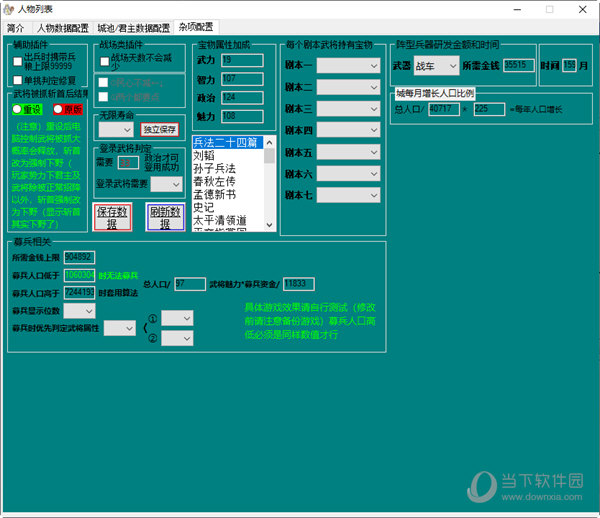Screen dimensions: 600x518
Task: Click the 募兵人口低于 field
Action: 79,275
